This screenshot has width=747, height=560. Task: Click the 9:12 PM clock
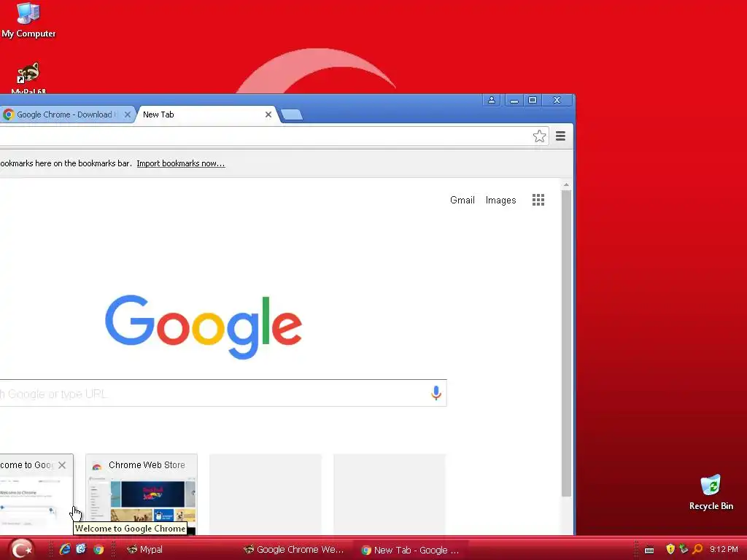[724, 549]
